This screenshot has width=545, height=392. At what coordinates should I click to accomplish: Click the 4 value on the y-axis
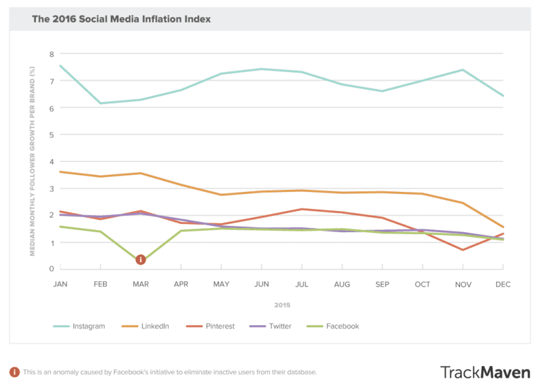point(51,161)
